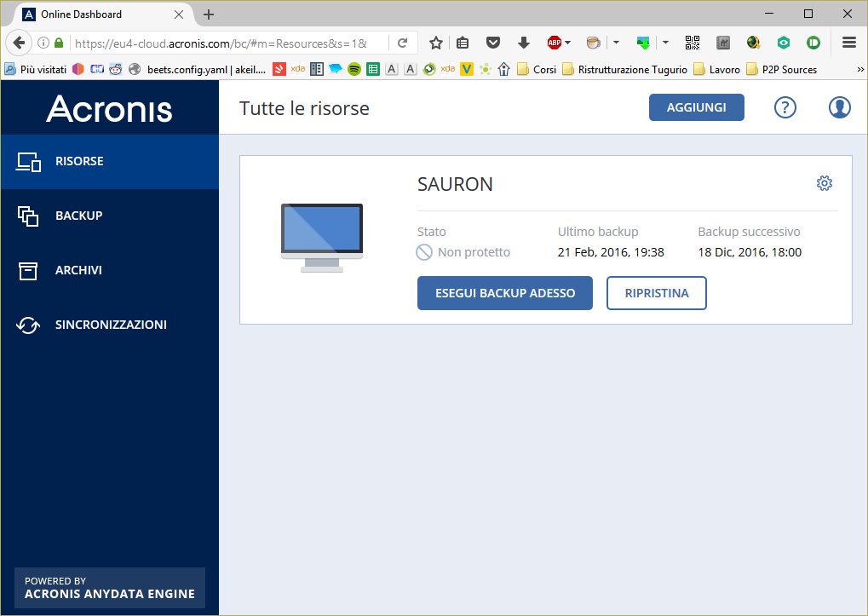868x616 pixels.
Task: Open the Ristrutturazione Tugurio bookmark folder
Action: click(625, 70)
